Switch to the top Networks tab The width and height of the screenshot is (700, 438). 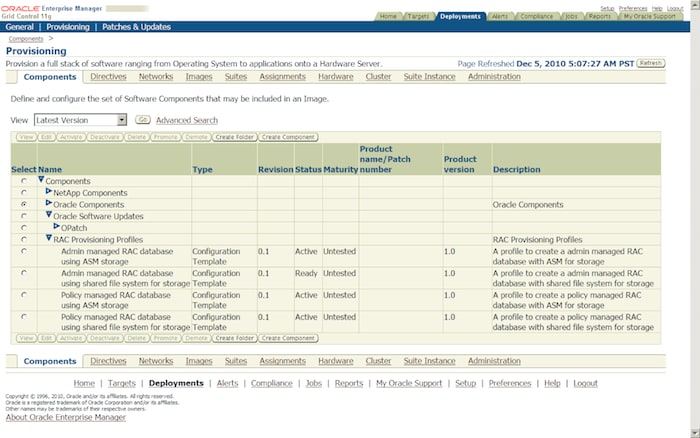(156, 77)
